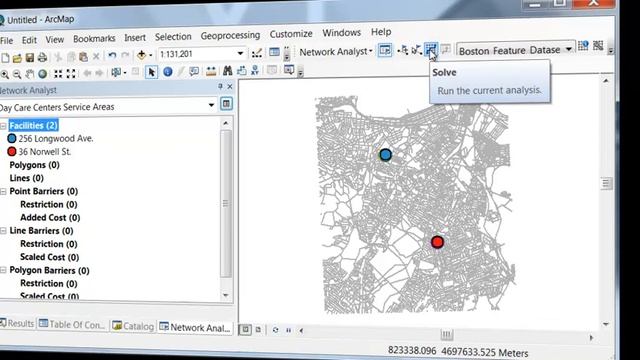Click the Refresh map view button
Image resolution: width=640 pixels, height=360 pixels.
click(276, 330)
